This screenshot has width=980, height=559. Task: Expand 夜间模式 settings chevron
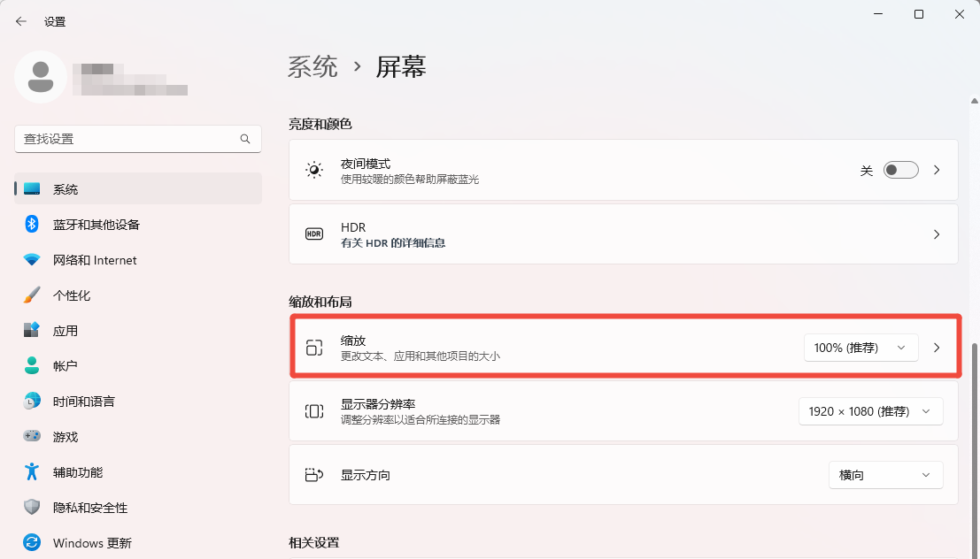point(938,170)
